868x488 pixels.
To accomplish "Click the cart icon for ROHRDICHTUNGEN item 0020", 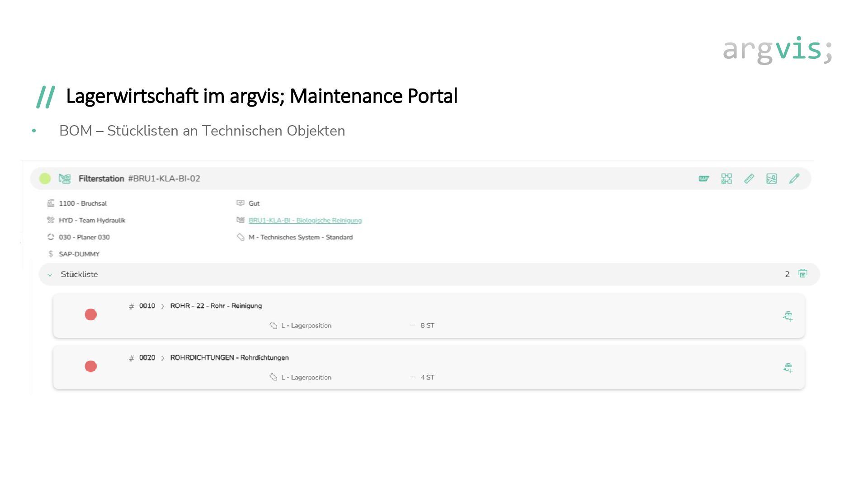I will (788, 368).
